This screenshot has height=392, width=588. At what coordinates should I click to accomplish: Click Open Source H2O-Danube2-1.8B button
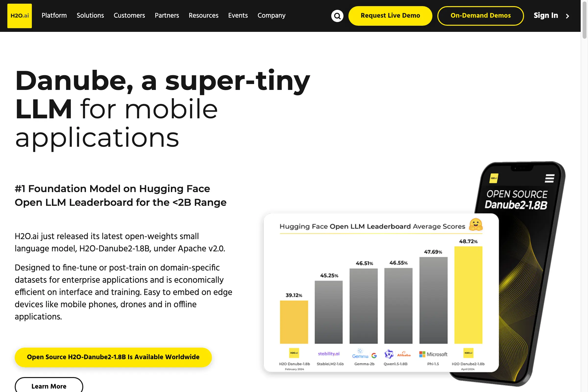(x=113, y=357)
